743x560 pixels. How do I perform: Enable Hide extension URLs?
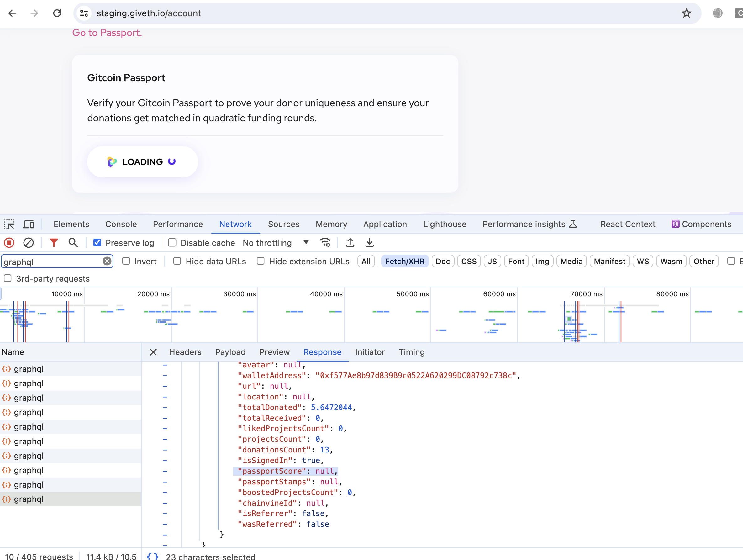[260, 261]
